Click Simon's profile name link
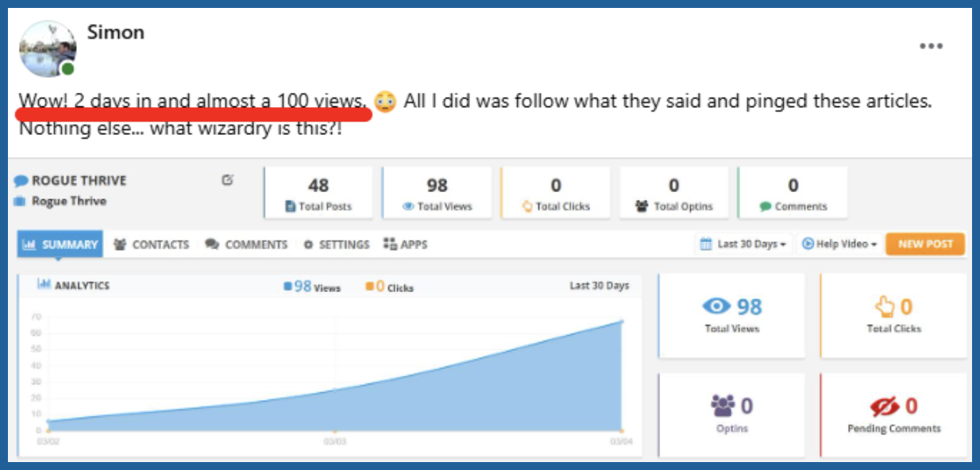 click(116, 33)
